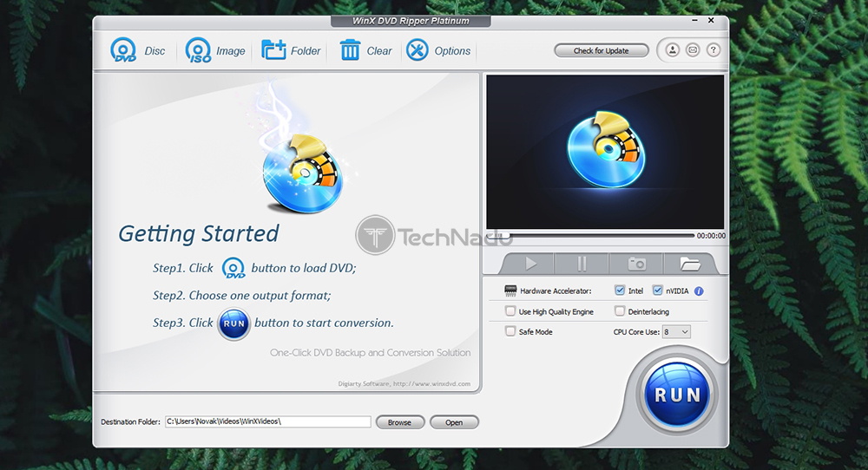
Task: Show hardware accelerator info icon
Action: click(699, 290)
